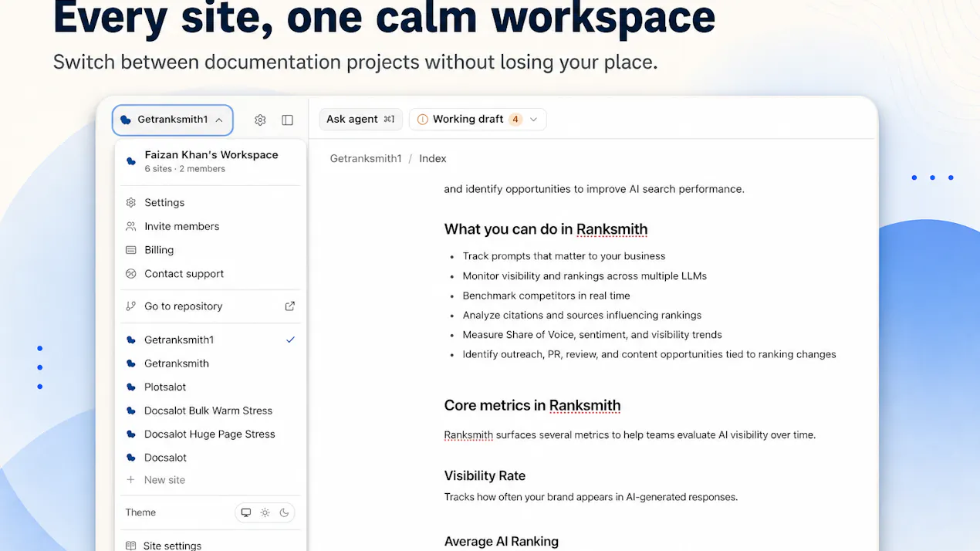Viewport: 980px width, 551px height.
Task: Click the logo icon in Getranksmith1 switcher button
Action: point(126,120)
